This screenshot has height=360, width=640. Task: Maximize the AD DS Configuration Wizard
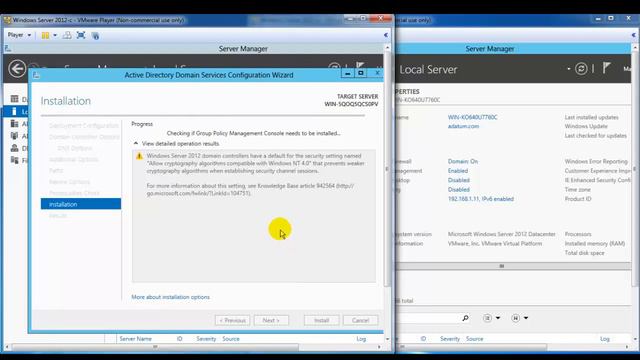pos(361,73)
